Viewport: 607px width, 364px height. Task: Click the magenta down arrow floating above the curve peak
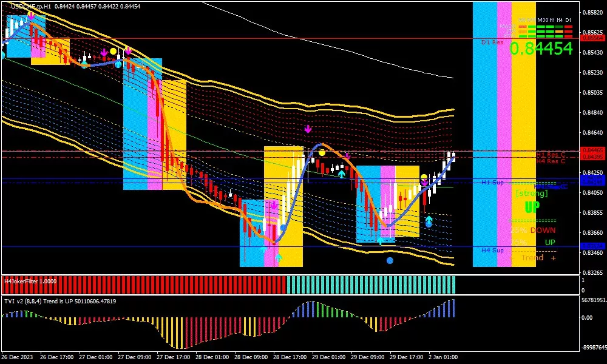[x=308, y=129]
